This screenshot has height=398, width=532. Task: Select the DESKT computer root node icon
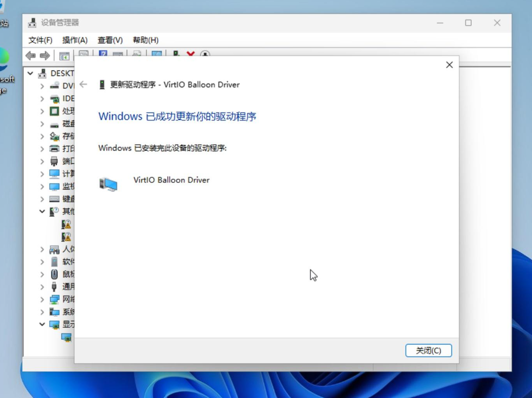[x=42, y=74]
